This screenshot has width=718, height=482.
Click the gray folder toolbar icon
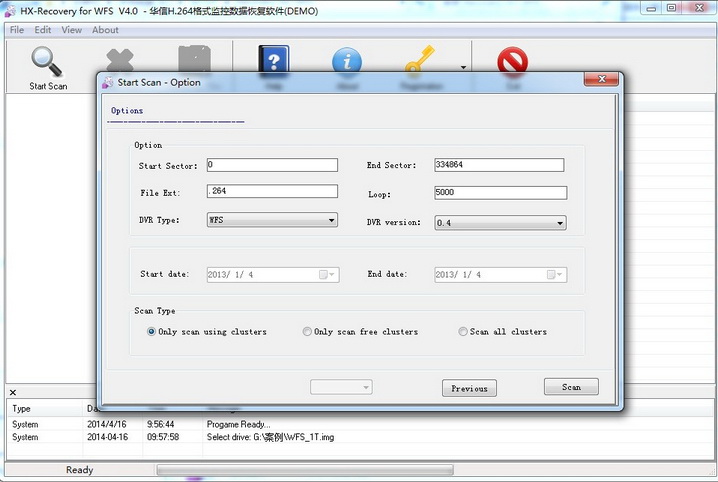tap(194, 58)
